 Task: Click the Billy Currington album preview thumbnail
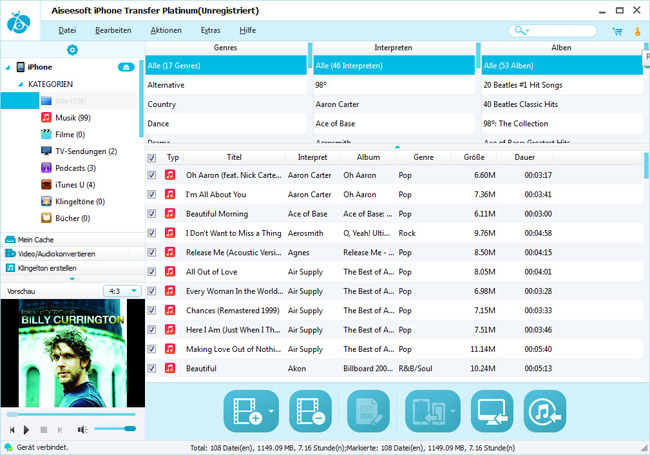click(73, 353)
